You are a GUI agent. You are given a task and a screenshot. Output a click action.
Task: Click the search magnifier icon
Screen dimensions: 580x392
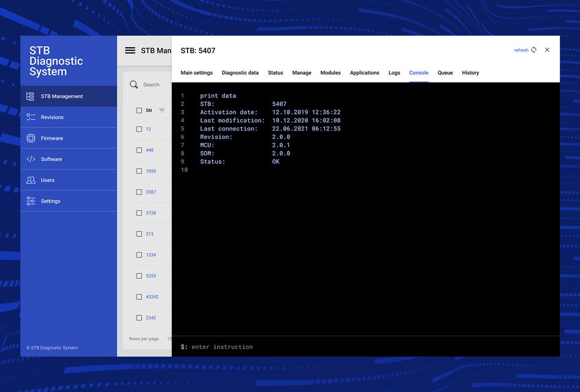click(x=134, y=85)
